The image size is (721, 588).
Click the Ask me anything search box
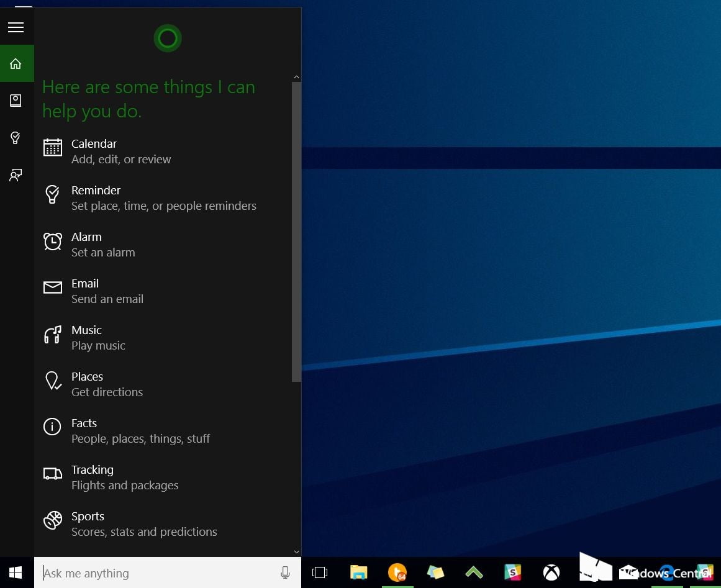tap(155, 573)
